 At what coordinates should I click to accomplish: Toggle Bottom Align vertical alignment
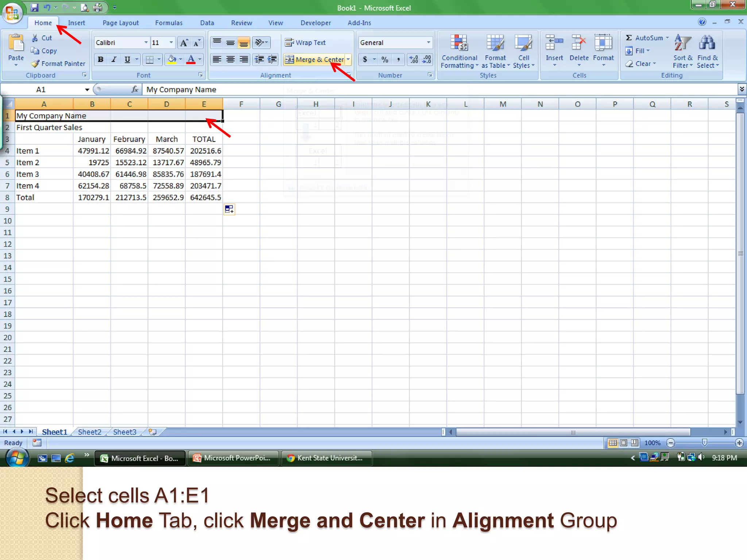tap(244, 43)
